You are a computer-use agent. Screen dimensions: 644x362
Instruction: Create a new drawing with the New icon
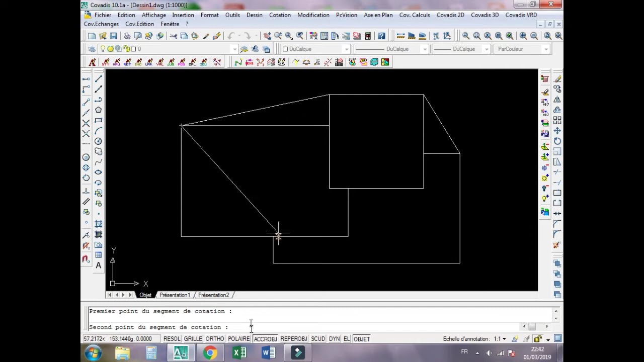coord(92,36)
